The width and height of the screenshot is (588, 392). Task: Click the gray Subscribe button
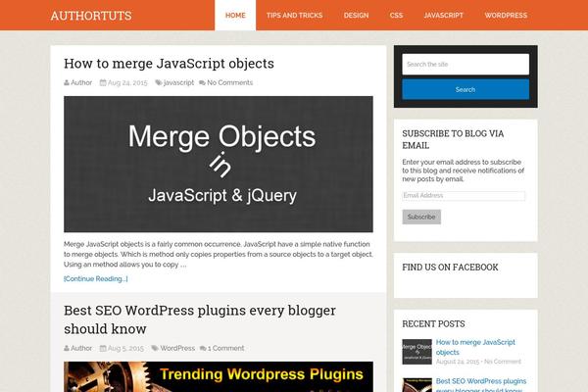pos(421,217)
